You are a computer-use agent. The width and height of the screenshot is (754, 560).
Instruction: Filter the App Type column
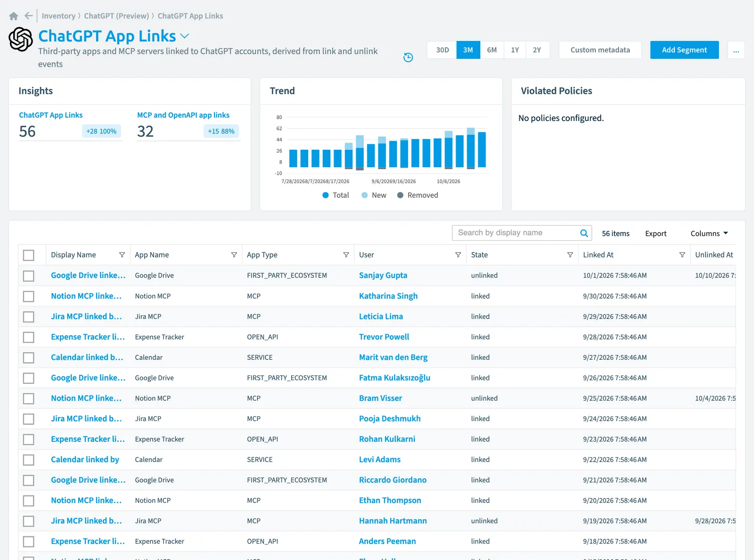(346, 255)
